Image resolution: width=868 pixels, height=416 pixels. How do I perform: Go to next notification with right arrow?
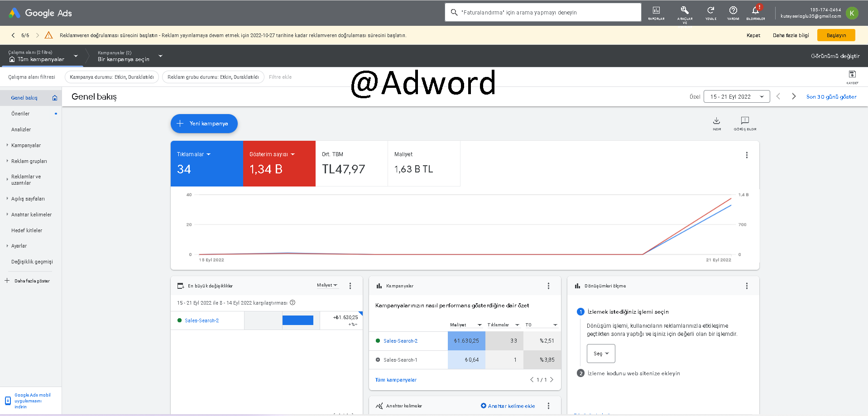(x=38, y=35)
